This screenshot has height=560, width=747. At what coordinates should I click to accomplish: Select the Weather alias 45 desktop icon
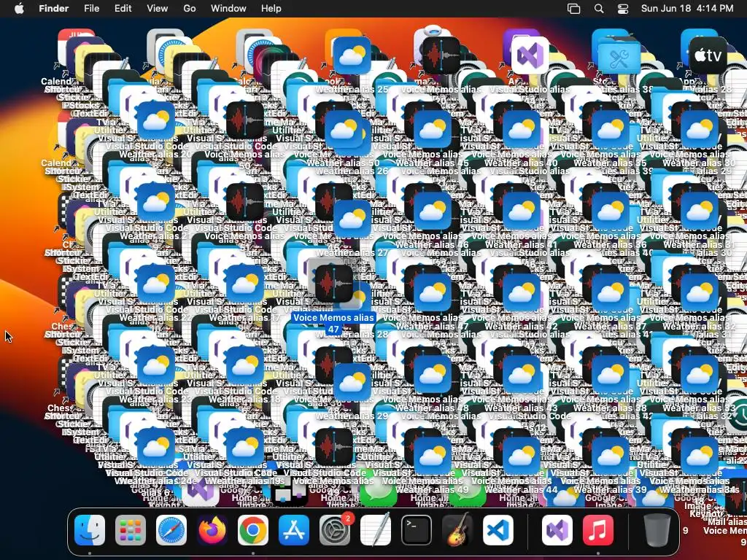pos(433,129)
